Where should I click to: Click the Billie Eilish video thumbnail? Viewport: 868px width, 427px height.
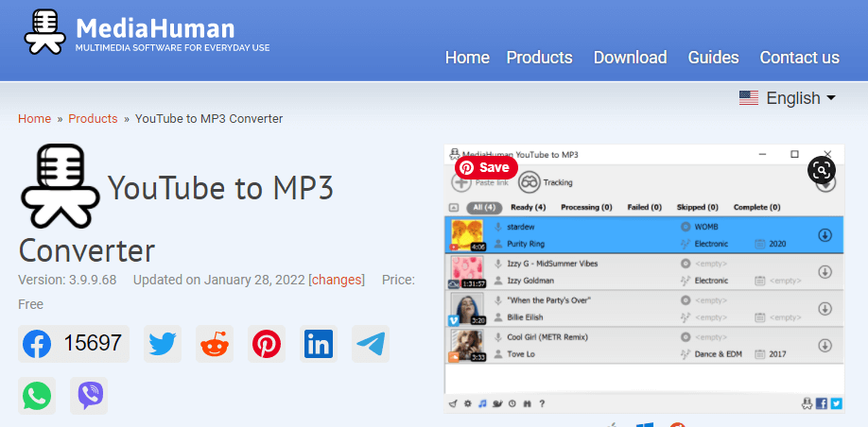(x=467, y=309)
